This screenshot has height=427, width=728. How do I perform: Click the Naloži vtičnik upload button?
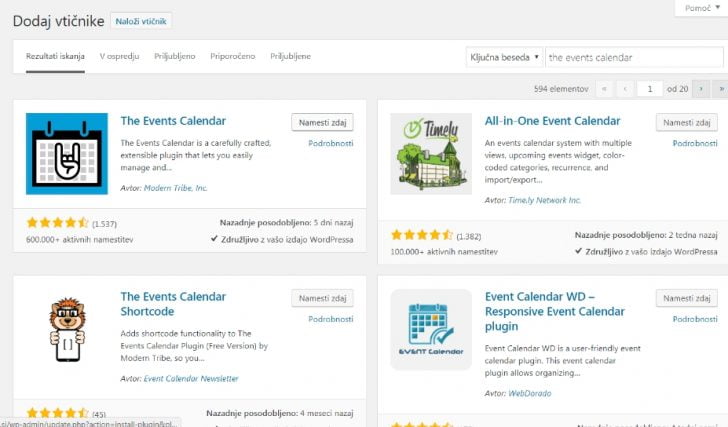click(x=141, y=21)
